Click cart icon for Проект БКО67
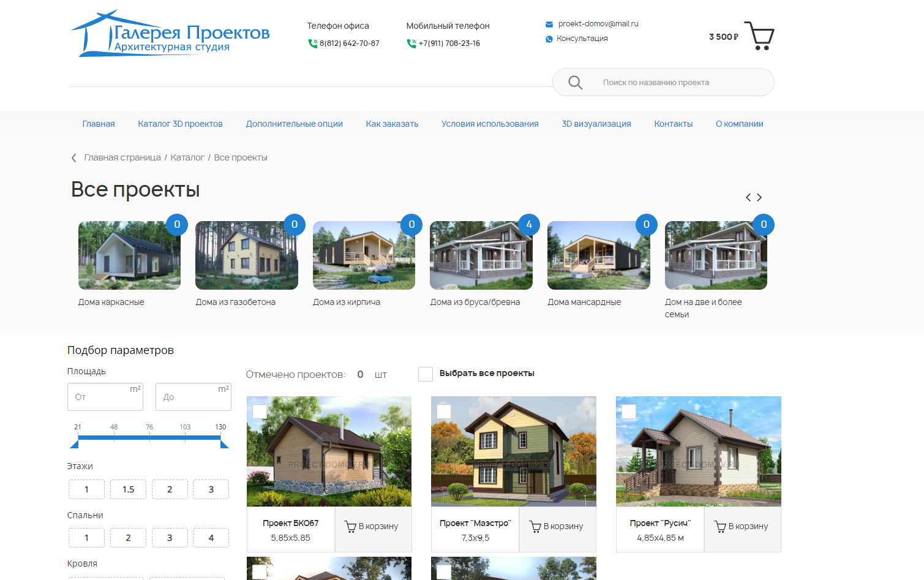The width and height of the screenshot is (924, 580). tap(350, 527)
